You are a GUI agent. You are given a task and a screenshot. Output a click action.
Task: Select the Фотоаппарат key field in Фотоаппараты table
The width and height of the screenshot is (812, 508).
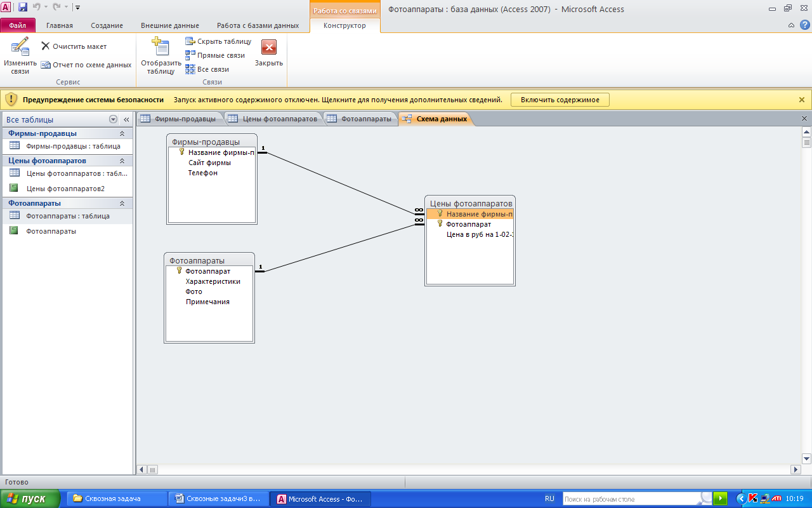[x=209, y=271]
